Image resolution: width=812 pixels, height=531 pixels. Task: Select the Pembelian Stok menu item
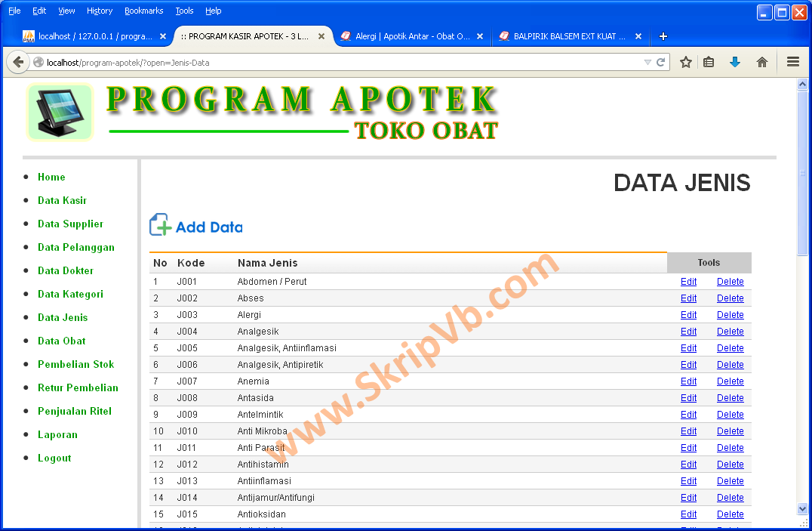coord(76,364)
